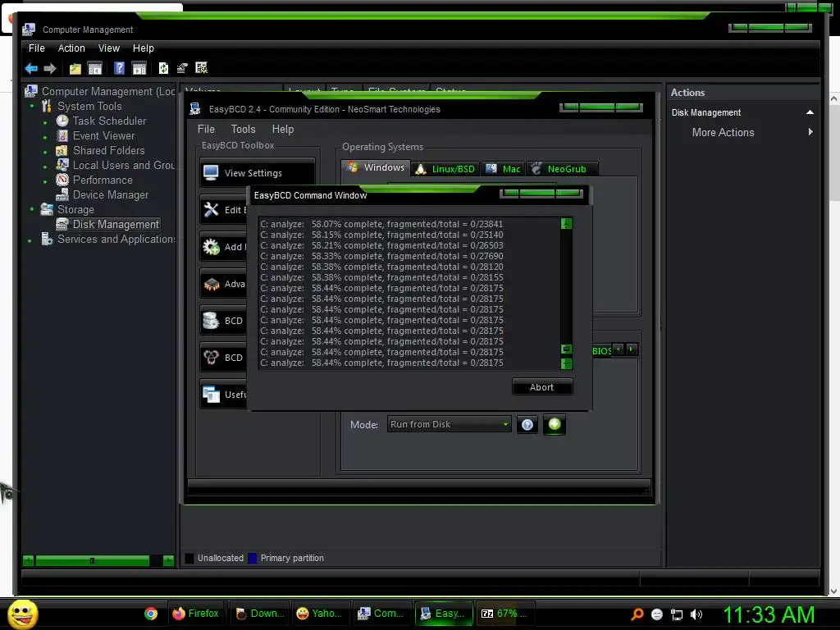Click the network tray icon
The image size is (840, 630).
677,614
